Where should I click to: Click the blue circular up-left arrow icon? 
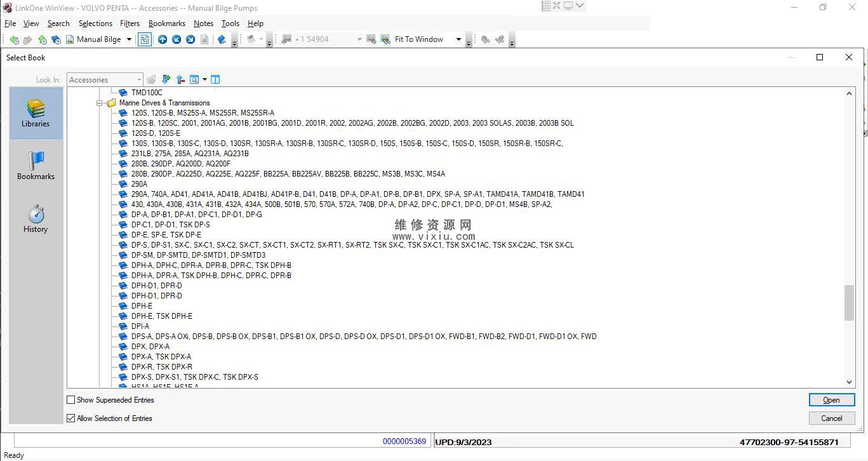point(177,39)
